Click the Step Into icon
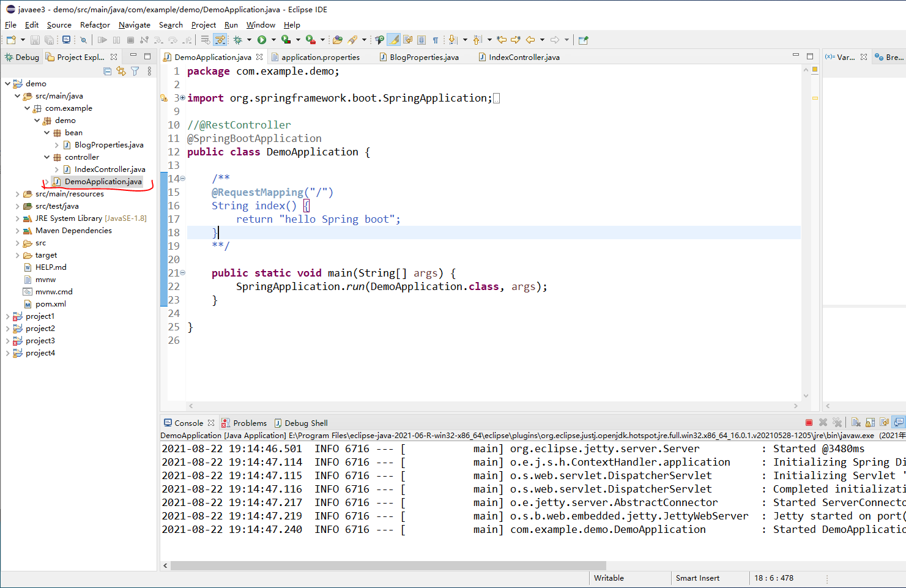The image size is (906, 588). pos(158,40)
